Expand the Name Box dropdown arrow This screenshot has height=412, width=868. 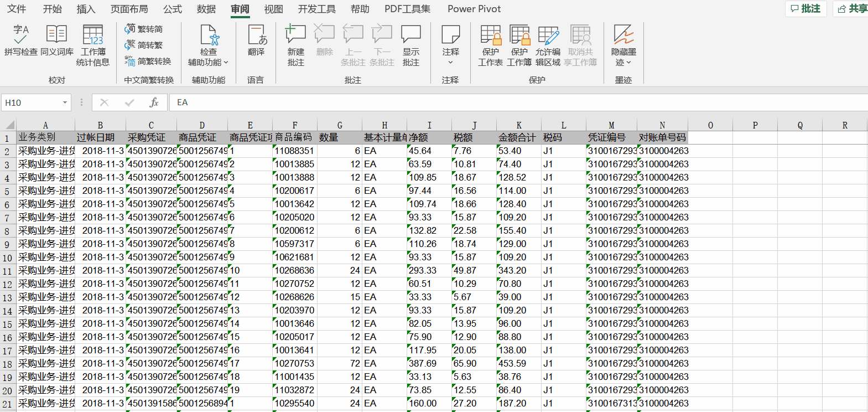[x=65, y=102]
